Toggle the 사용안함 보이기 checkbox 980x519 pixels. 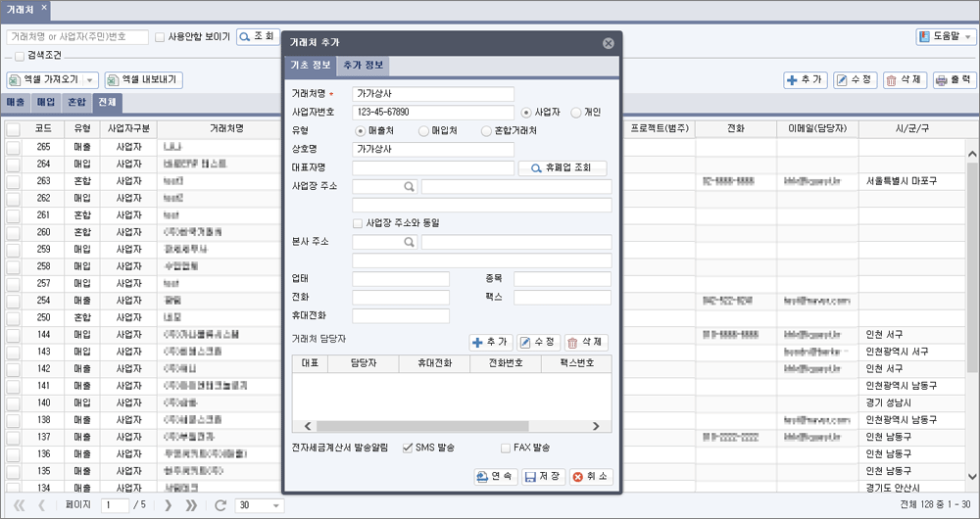coord(160,37)
